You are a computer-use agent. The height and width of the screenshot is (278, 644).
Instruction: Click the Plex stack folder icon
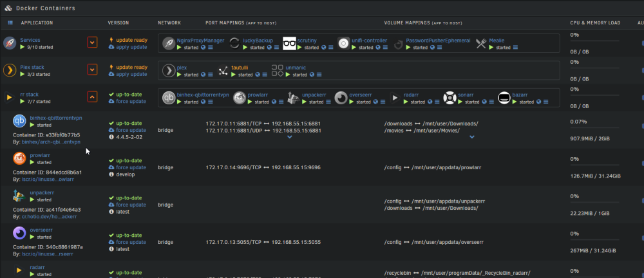[10, 70]
